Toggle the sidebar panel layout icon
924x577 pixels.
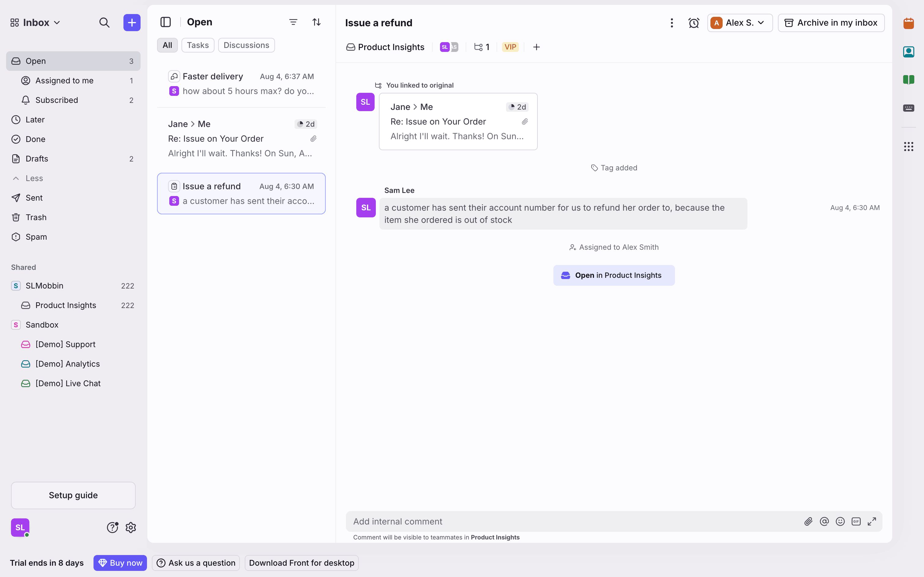point(165,22)
